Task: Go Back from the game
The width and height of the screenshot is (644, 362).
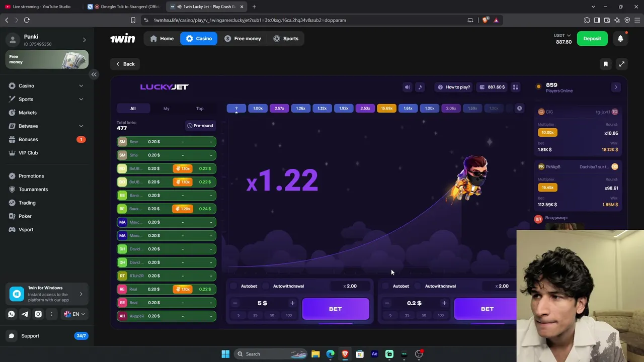Action: coord(125,64)
